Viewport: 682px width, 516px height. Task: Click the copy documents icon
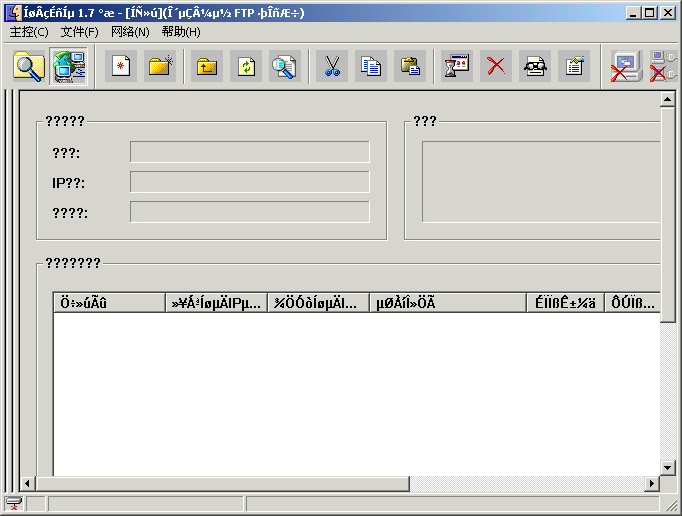tap(371, 67)
